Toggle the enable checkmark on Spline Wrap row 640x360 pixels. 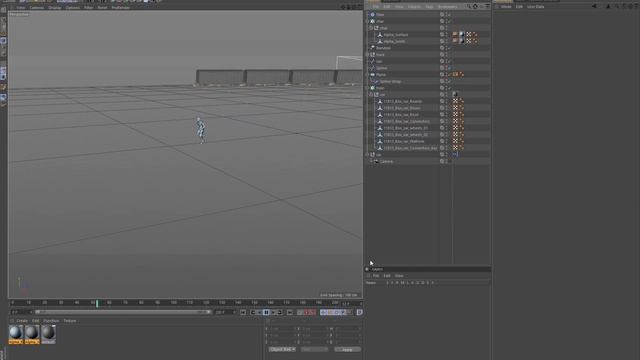449,81
